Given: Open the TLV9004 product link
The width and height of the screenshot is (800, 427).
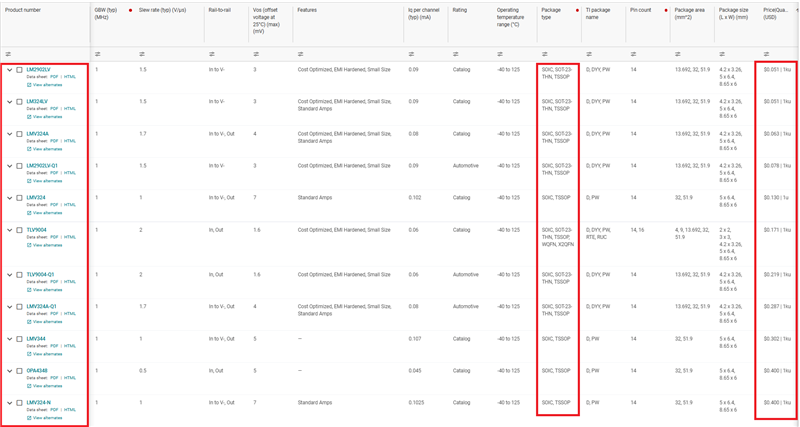Looking at the screenshot, I should 36,230.
